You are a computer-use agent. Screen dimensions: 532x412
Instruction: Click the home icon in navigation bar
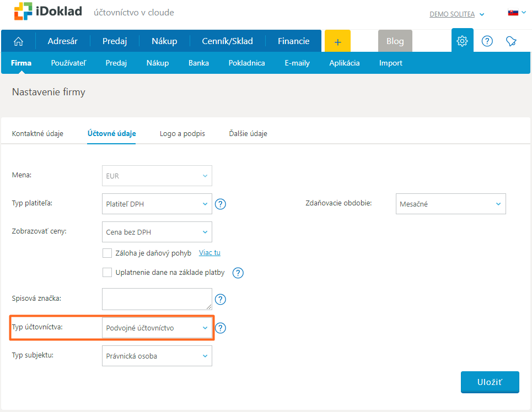[x=18, y=41]
